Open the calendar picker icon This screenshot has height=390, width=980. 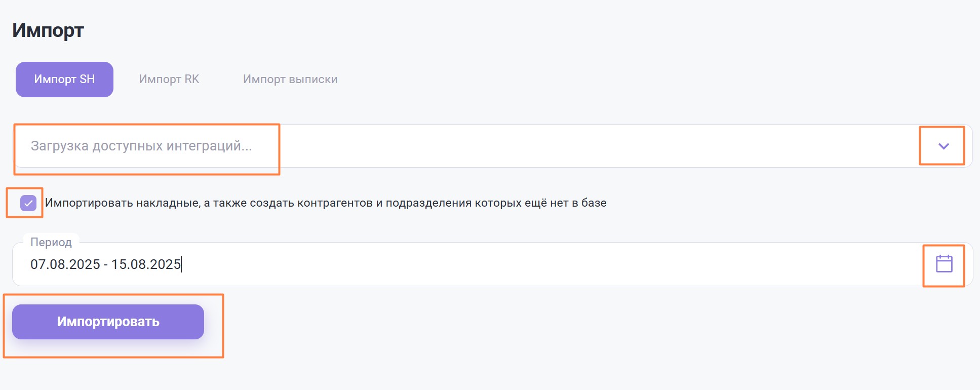(944, 264)
